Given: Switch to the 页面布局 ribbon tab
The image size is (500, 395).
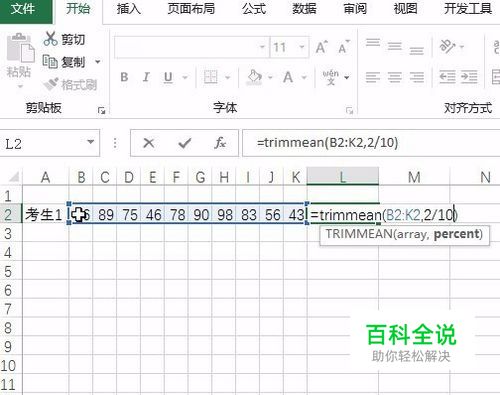Looking at the screenshot, I should tap(191, 9).
